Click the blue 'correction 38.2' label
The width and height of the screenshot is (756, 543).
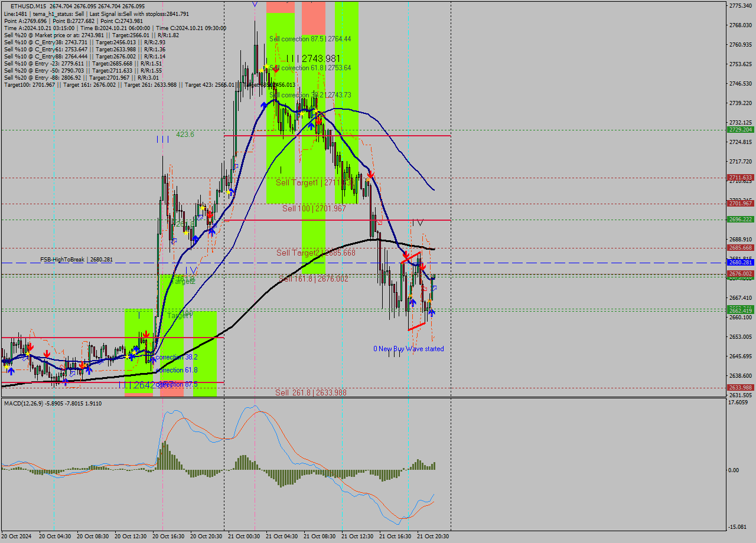177,357
